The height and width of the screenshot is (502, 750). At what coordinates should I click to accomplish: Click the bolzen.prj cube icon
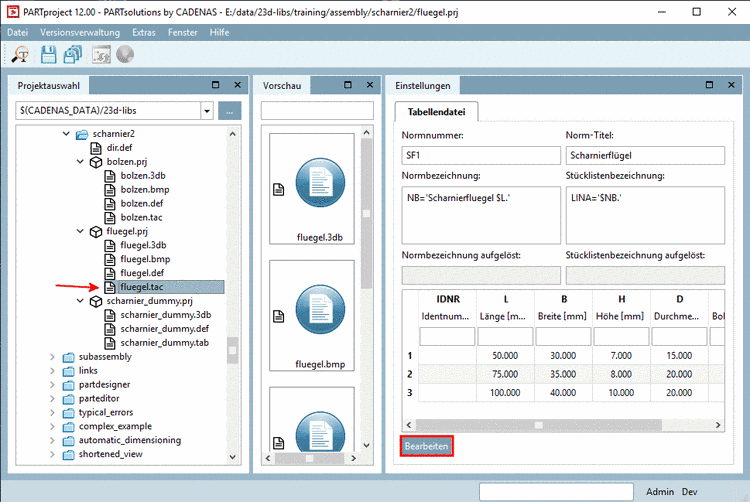pos(97,161)
